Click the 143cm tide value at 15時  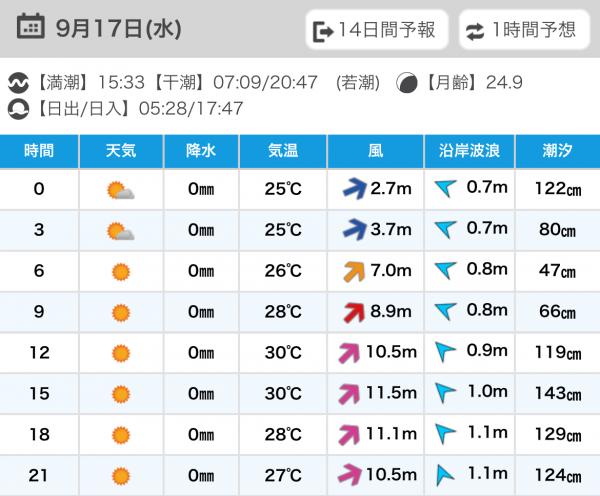pos(558,393)
